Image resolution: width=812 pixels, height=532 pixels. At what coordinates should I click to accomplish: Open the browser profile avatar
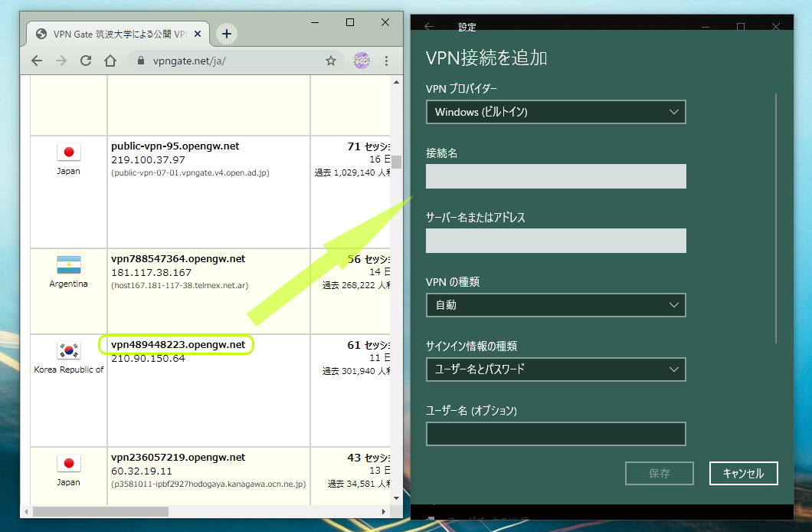coord(362,61)
